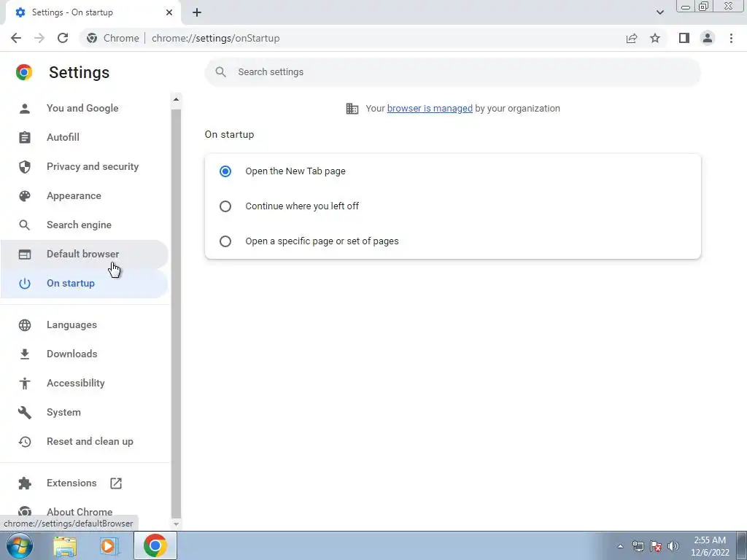Open a new tab with plus button

(197, 12)
